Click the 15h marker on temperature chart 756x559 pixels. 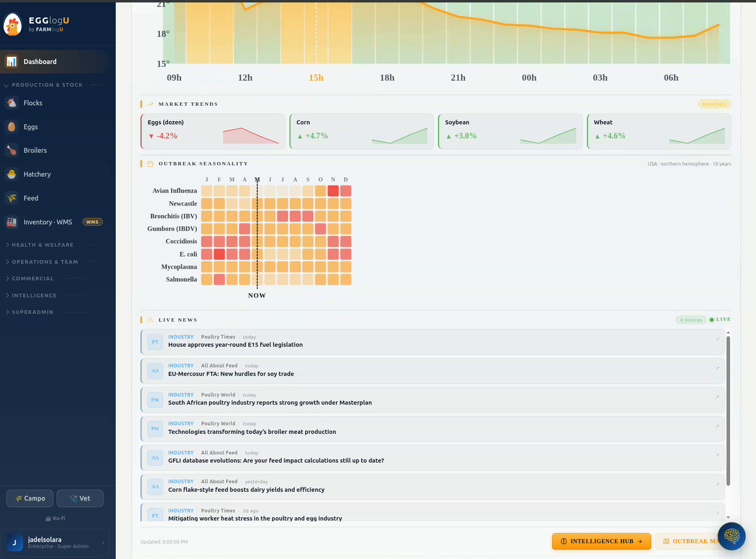coord(316,77)
